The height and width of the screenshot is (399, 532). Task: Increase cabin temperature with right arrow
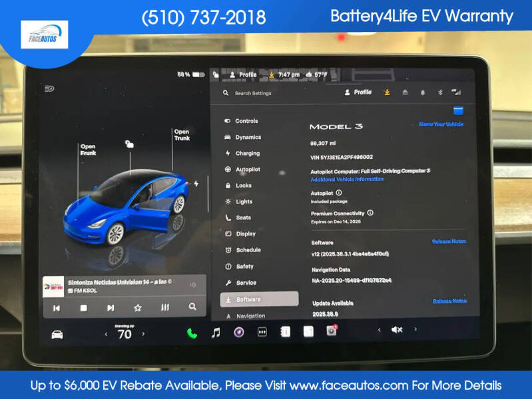pyautogui.click(x=144, y=334)
